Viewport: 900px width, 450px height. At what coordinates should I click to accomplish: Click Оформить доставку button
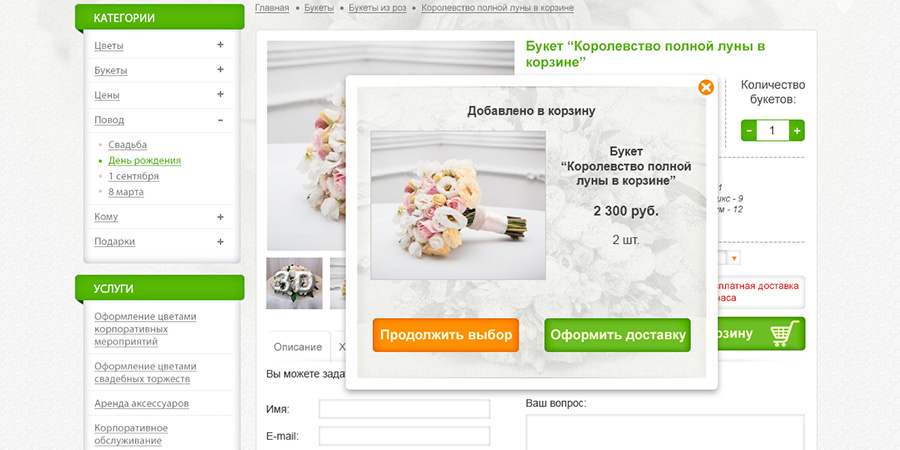click(x=618, y=335)
